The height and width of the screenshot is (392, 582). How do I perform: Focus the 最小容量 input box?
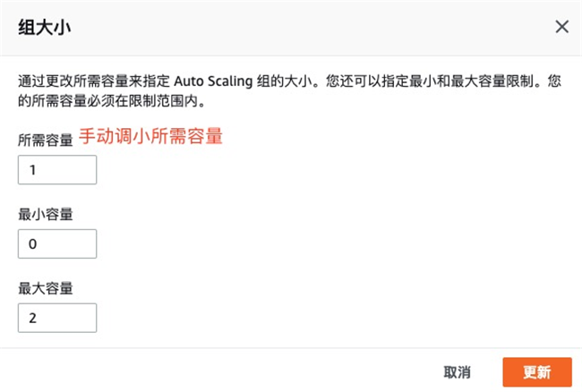tap(57, 244)
